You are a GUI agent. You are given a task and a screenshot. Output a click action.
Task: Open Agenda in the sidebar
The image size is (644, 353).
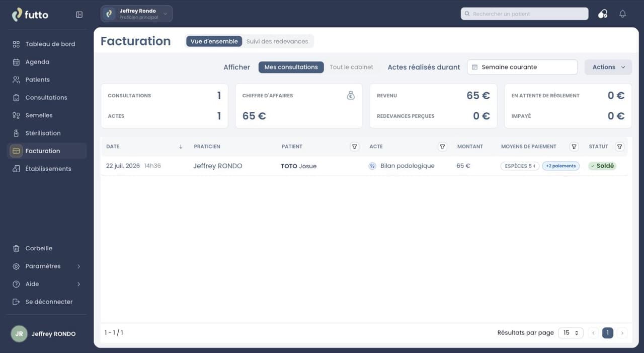coord(47,62)
